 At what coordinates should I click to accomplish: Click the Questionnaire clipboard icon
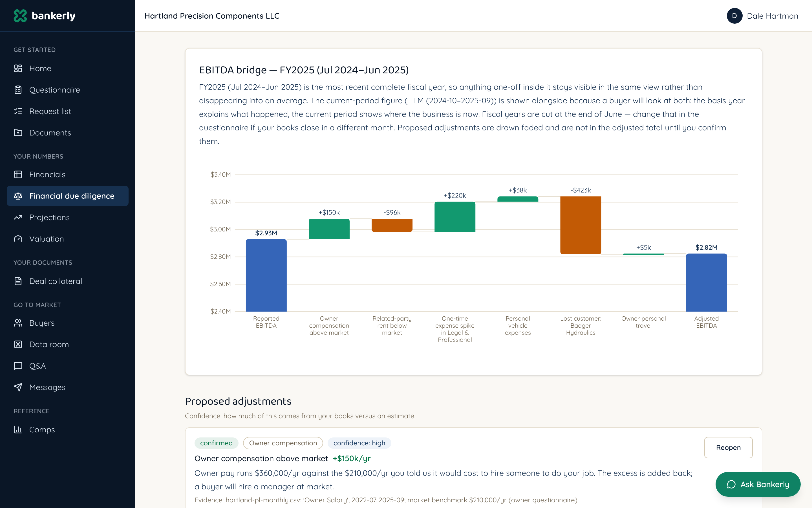(x=18, y=90)
